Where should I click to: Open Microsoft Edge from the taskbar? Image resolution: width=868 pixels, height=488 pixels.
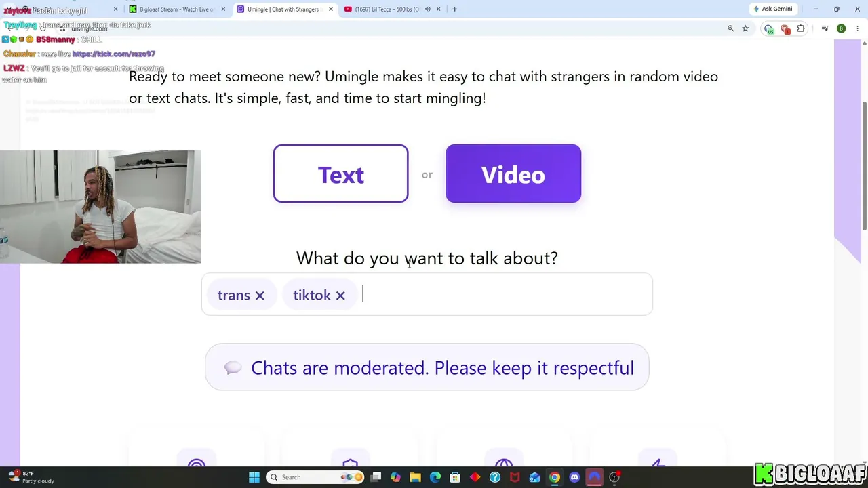[435, 477]
